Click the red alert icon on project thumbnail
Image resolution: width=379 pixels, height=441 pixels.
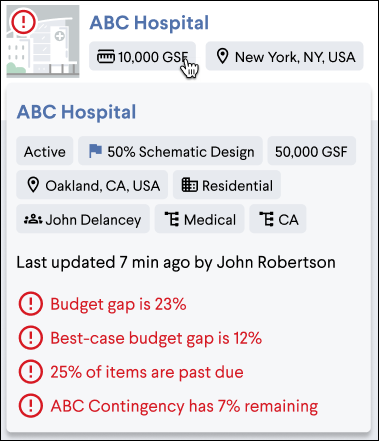pyautogui.click(x=23, y=21)
